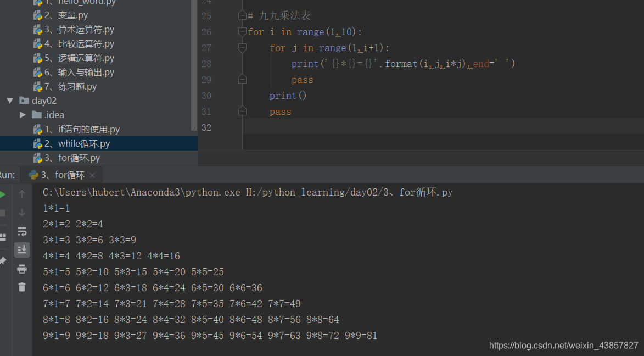Open 3、for循环.py in project tree
Viewport: 644px width, 356px height.
66,158
